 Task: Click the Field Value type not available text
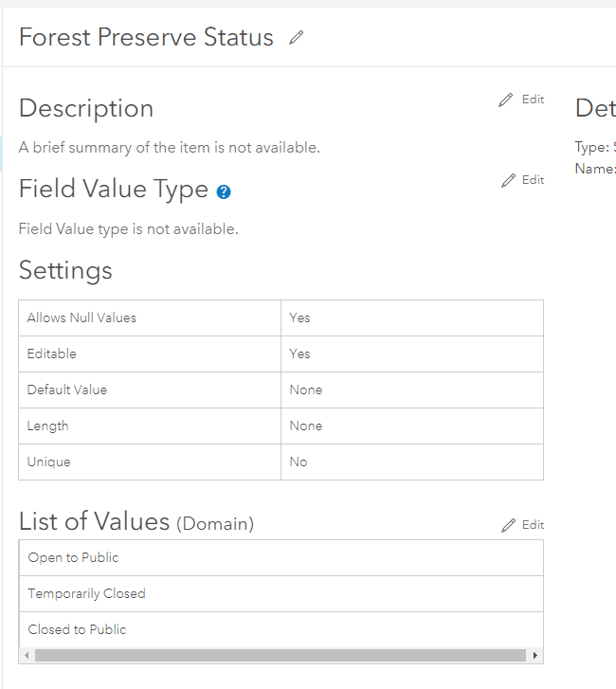[129, 228]
